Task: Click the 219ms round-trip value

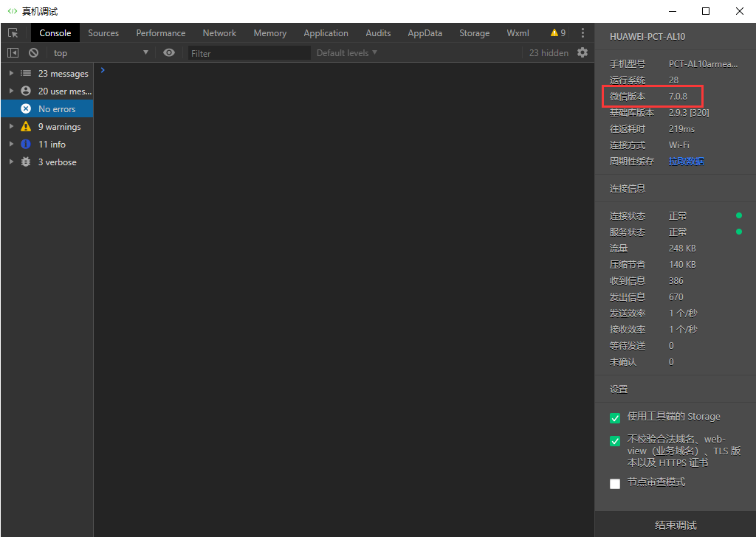Action: click(x=681, y=128)
